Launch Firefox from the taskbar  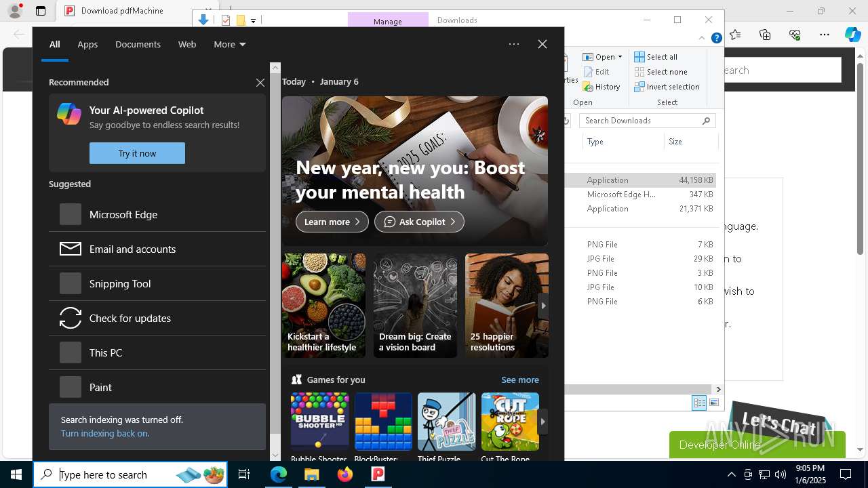tap(345, 474)
